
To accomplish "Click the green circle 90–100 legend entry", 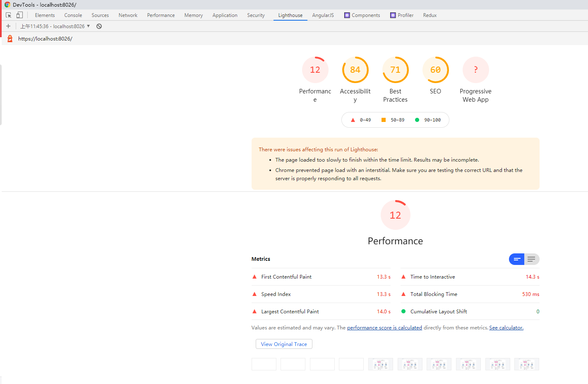I will pos(428,120).
